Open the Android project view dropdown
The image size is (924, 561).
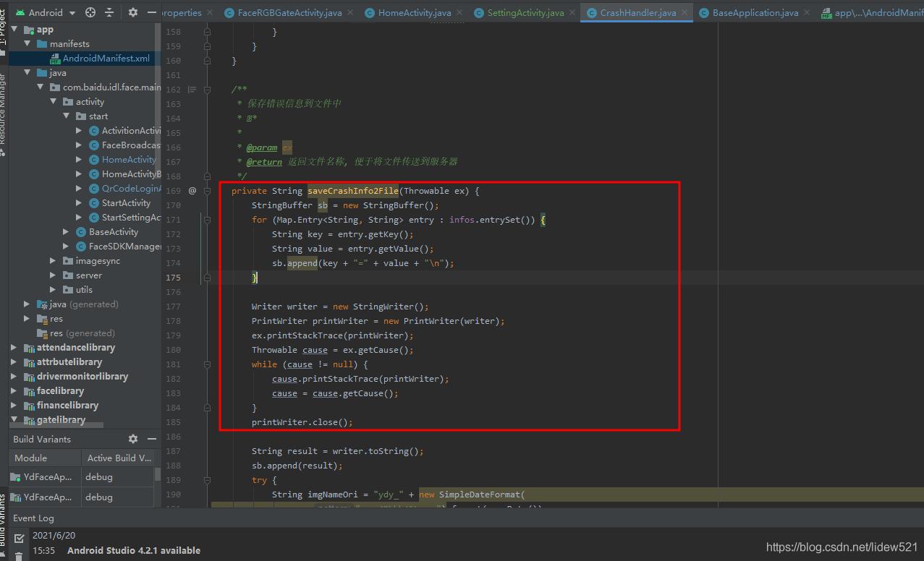pos(72,12)
